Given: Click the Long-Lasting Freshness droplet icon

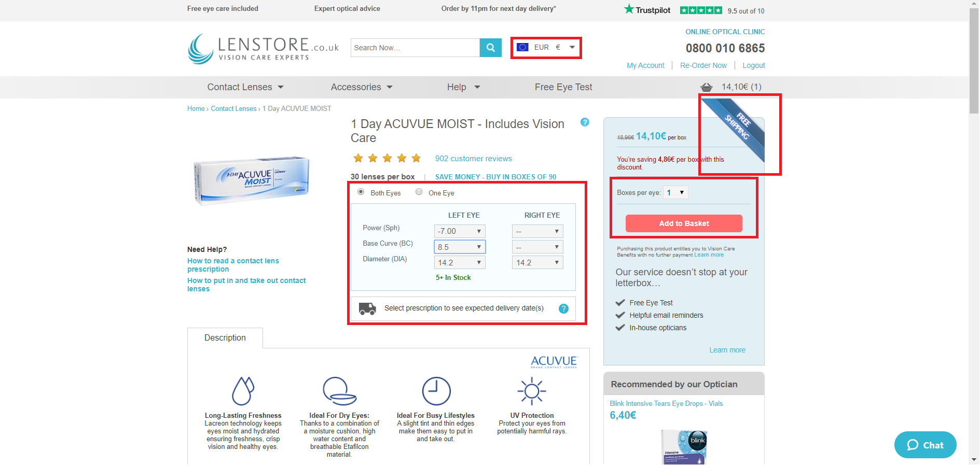Looking at the screenshot, I should tap(243, 391).
